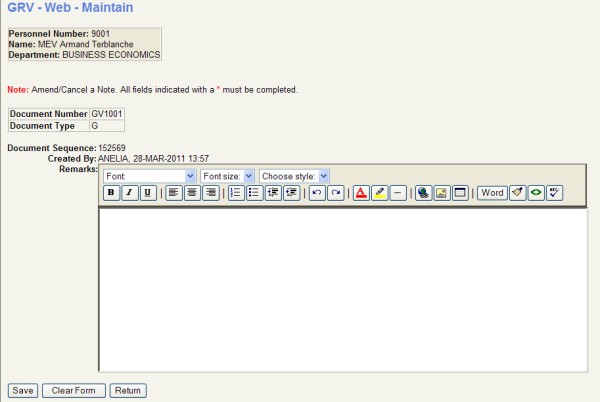Open the Font dropdown
This screenshot has height=402, width=600.
(x=150, y=176)
